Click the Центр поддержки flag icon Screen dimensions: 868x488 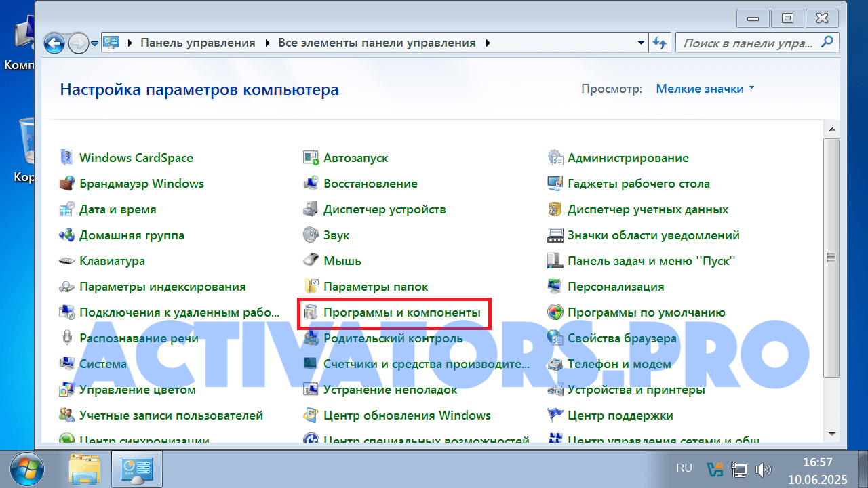click(x=555, y=415)
